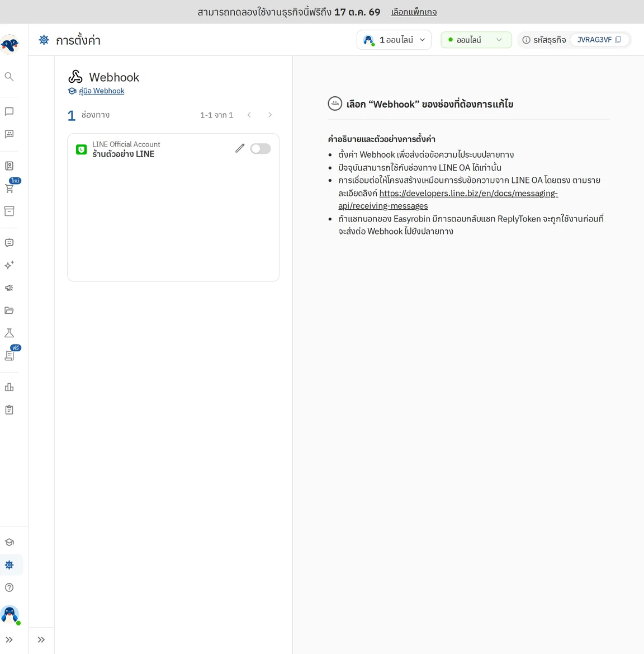Expand the main sidebar with the double chevron
Image resolution: width=644 pixels, height=654 pixels.
pyautogui.click(x=9, y=639)
